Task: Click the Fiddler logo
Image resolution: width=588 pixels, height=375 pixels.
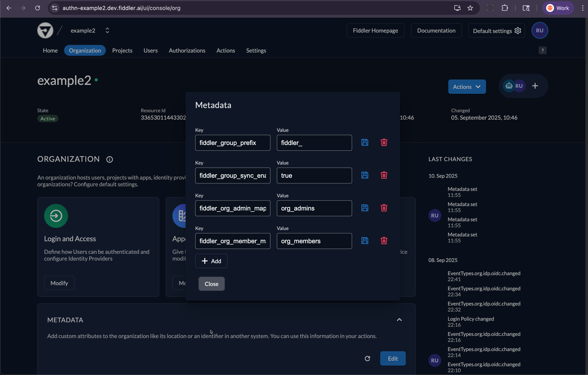Action: tap(45, 30)
